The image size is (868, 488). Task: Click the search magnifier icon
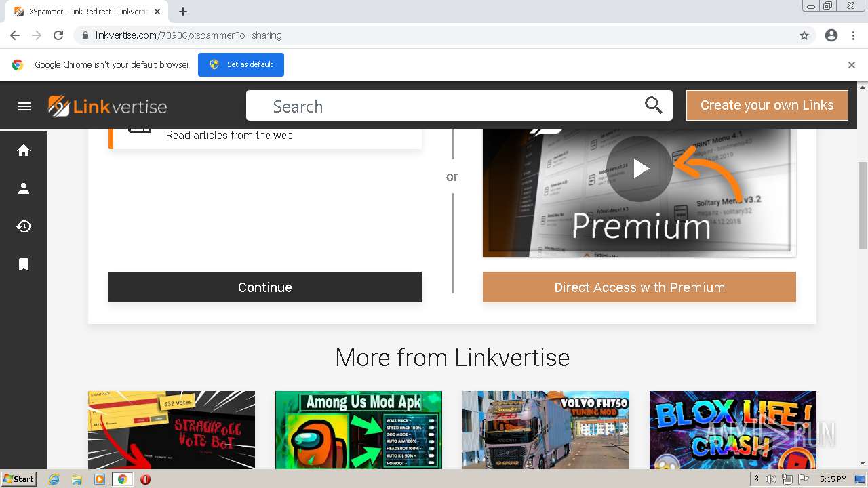pyautogui.click(x=653, y=105)
